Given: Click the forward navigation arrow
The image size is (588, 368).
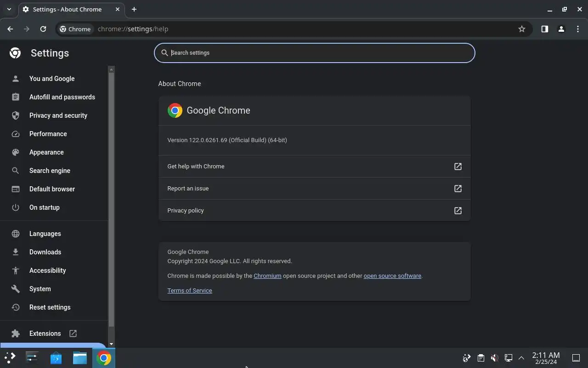Looking at the screenshot, I should pos(27,29).
